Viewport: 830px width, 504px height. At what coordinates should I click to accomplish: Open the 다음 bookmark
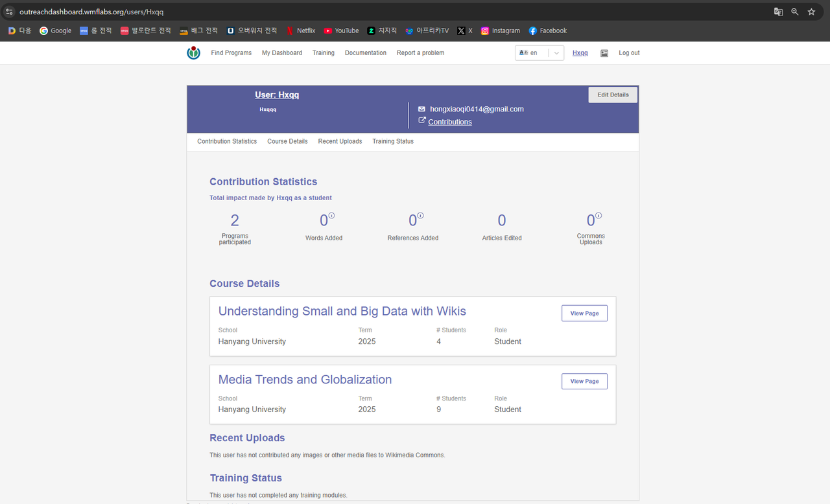19,30
